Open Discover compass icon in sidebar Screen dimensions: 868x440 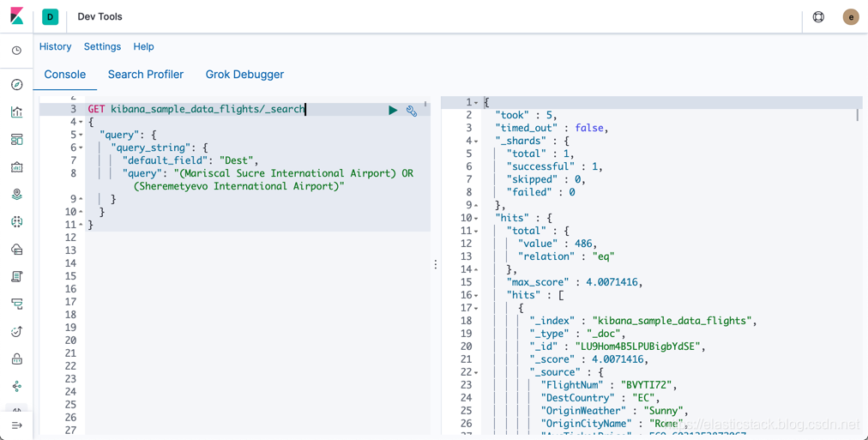(x=16, y=85)
